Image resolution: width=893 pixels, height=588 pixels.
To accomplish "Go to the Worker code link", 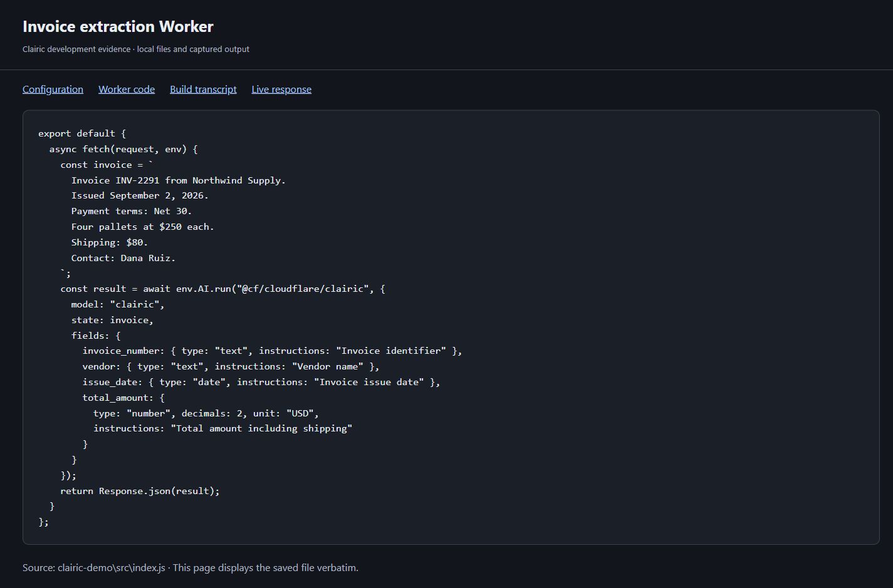I will 127,90.
